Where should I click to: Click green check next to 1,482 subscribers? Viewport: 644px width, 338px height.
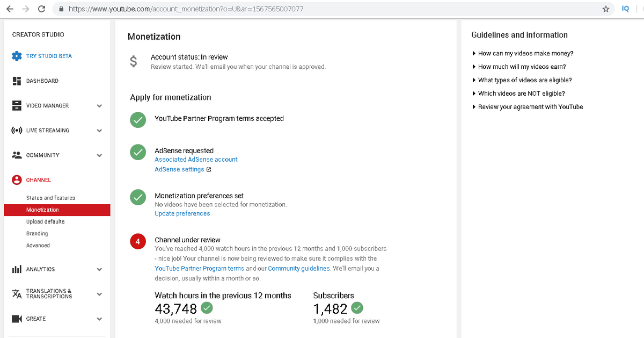point(357,308)
